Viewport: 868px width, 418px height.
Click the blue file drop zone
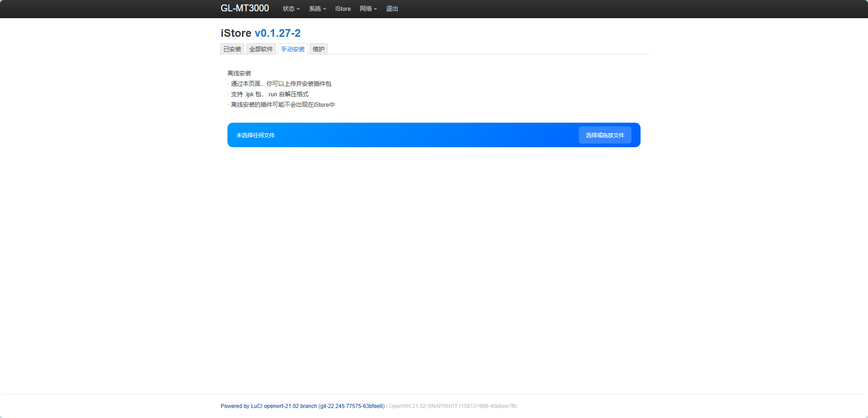pos(434,135)
